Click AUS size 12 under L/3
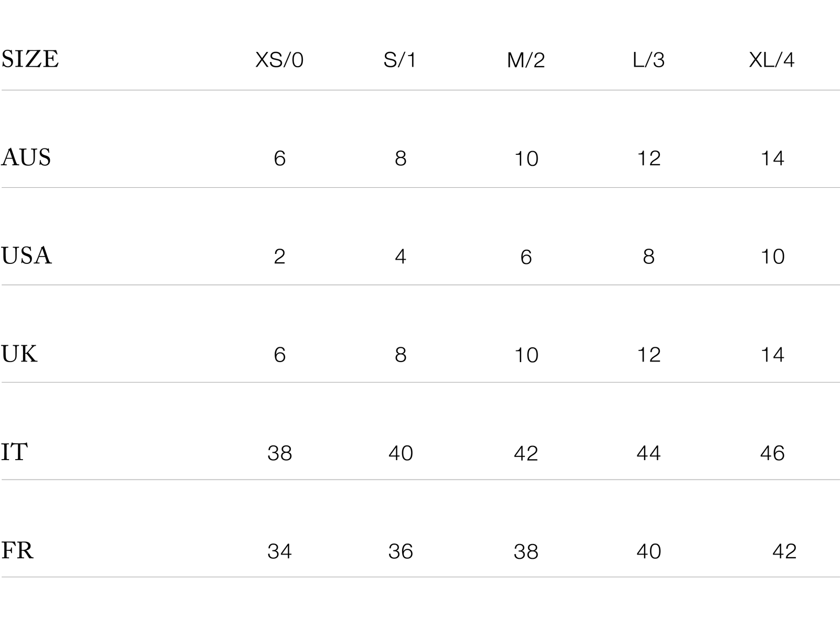This screenshot has width=840, height=627. click(x=649, y=158)
